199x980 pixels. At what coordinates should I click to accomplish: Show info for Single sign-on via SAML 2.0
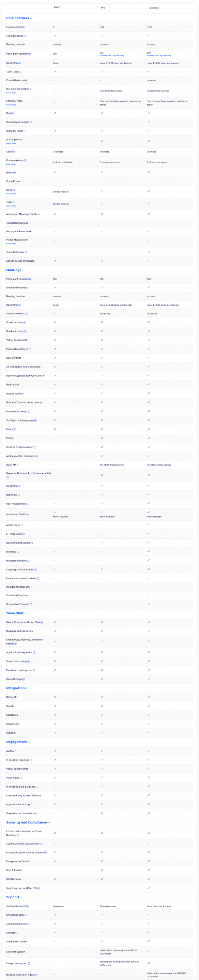[39, 888]
